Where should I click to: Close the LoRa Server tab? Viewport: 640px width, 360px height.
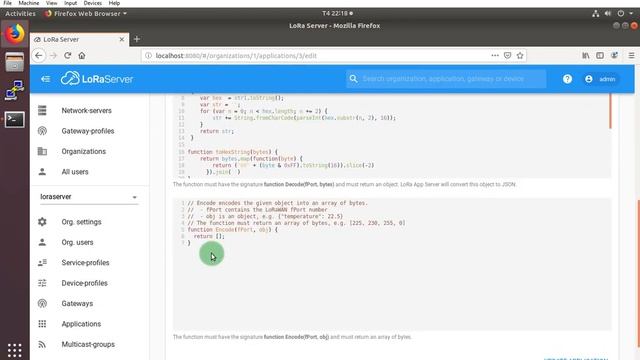[122, 39]
